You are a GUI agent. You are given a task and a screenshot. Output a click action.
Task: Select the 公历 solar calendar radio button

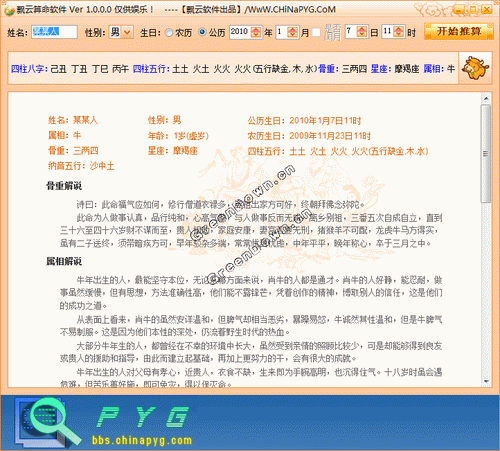pos(202,32)
